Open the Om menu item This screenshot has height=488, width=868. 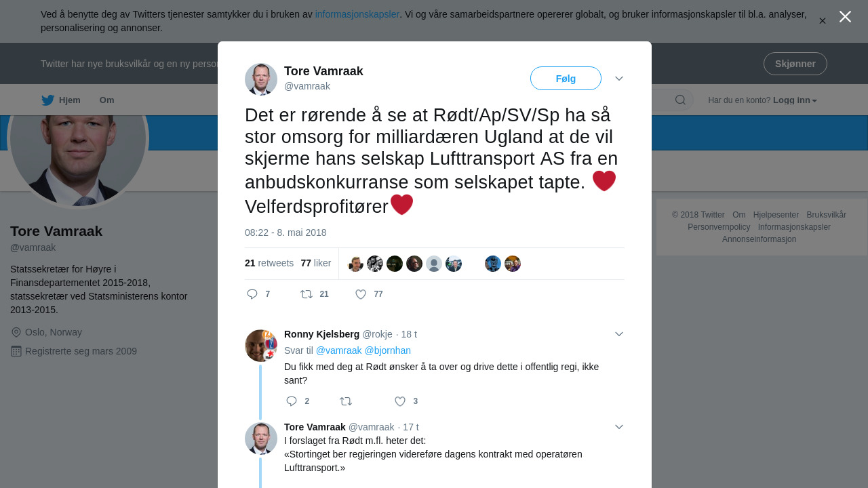coord(106,100)
